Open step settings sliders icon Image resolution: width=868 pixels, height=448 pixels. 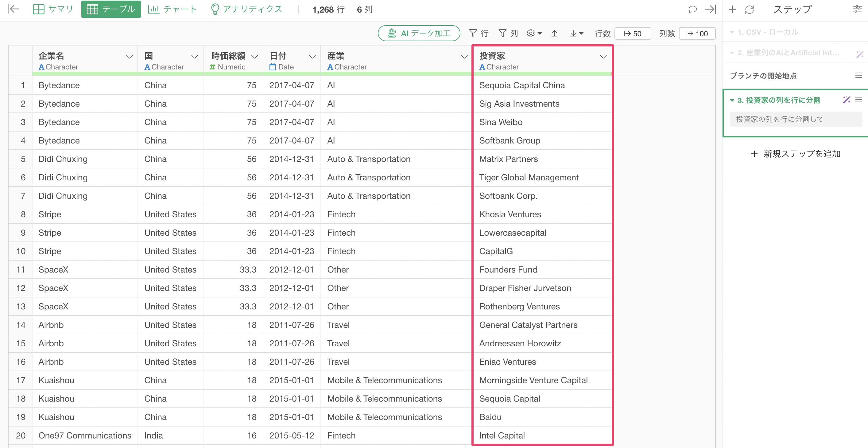point(857,9)
